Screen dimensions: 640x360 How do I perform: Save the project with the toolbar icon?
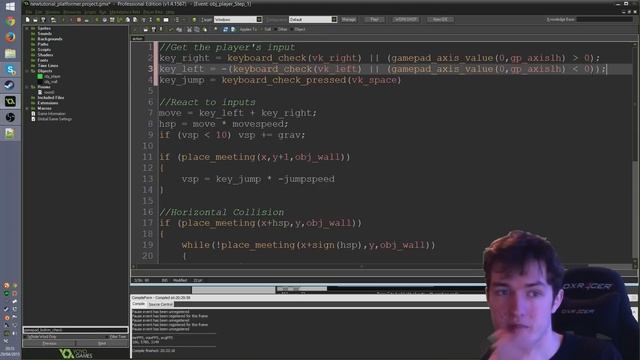pyautogui.click(x=43, y=20)
